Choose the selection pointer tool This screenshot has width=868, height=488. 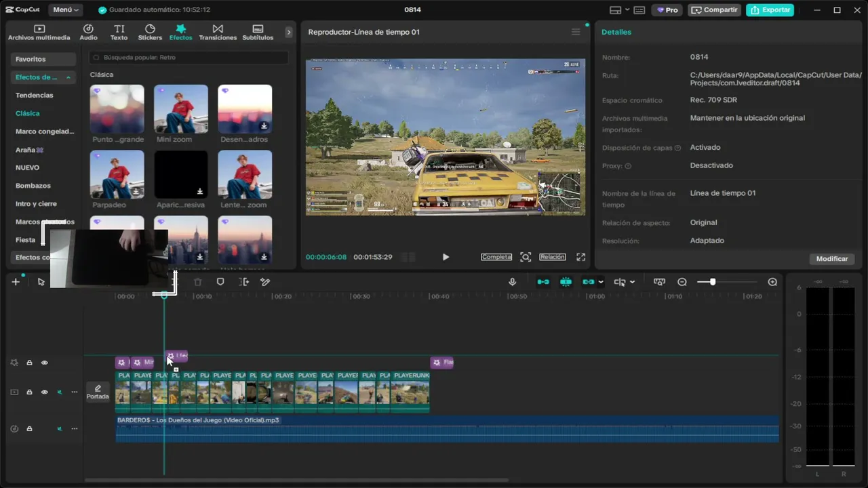pyautogui.click(x=41, y=282)
